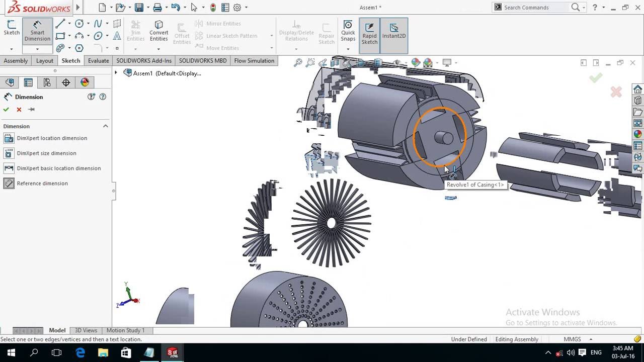This screenshot has height=362, width=644.
Task: Open the Smart Dimension dropdown arrow
Action: (37, 49)
